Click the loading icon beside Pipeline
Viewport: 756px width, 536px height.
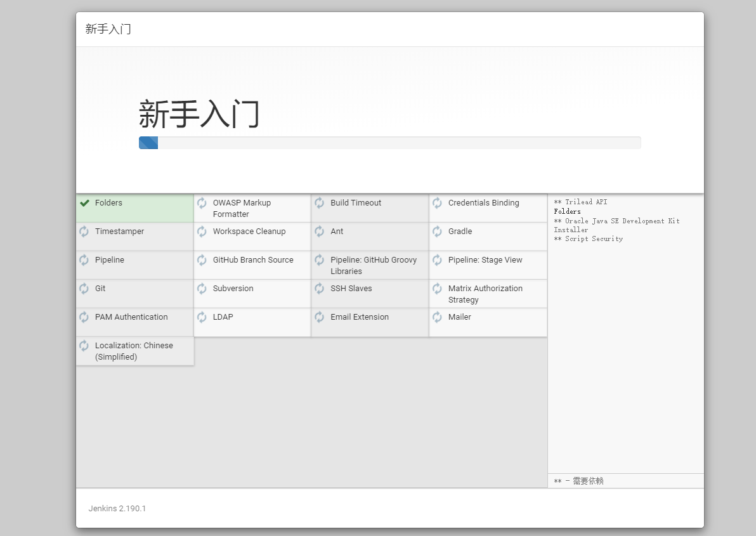coord(84,260)
